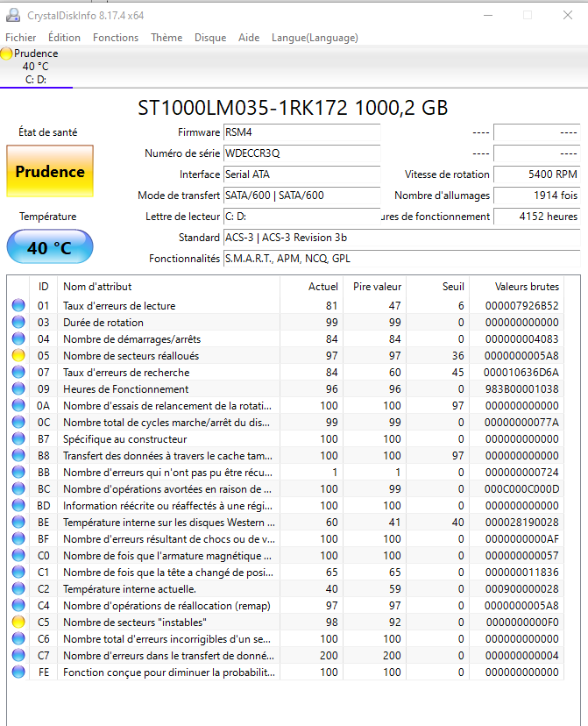
Task: Open the Thème menu
Action: [166, 38]
